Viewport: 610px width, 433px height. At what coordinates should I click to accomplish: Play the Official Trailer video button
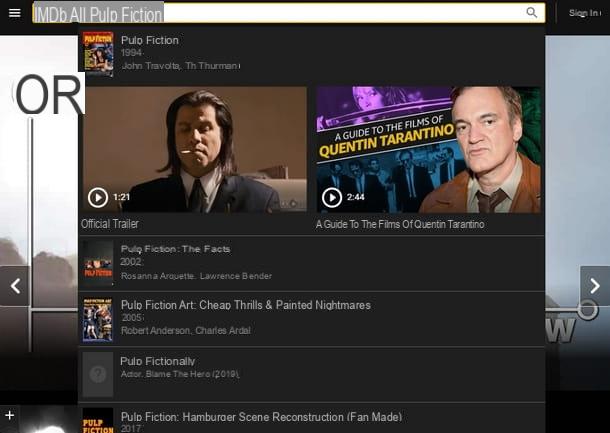pyautogui.click(x=98, y=197)
